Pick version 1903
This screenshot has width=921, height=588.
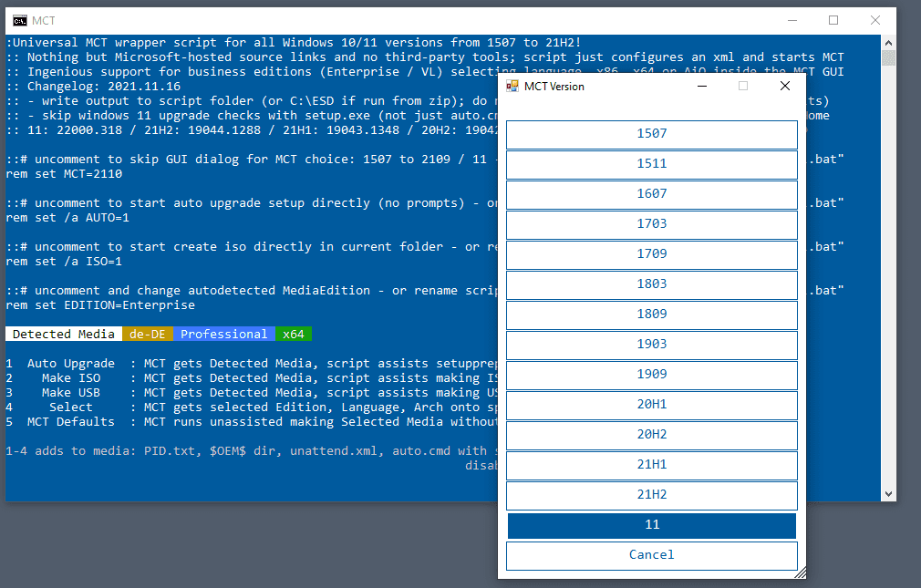[x=651, y=345]
